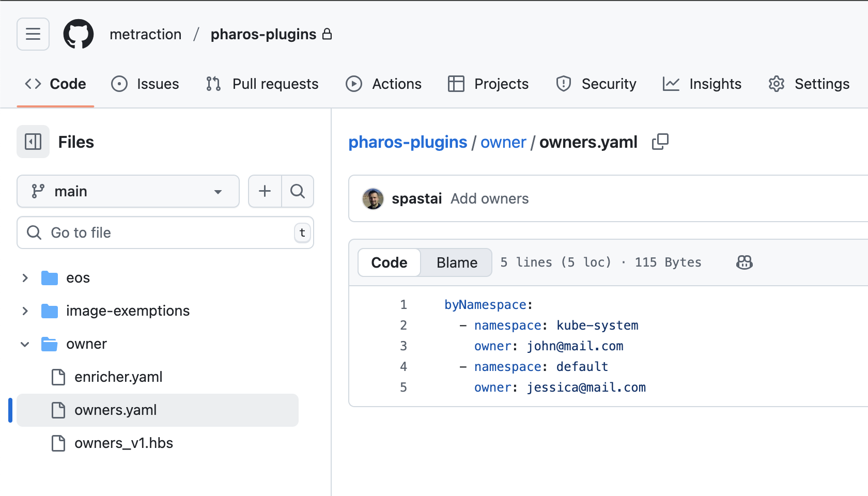Open the Copilot icon in file header
This screenshot has height=496, width=868.
click(x=744, y=262)
